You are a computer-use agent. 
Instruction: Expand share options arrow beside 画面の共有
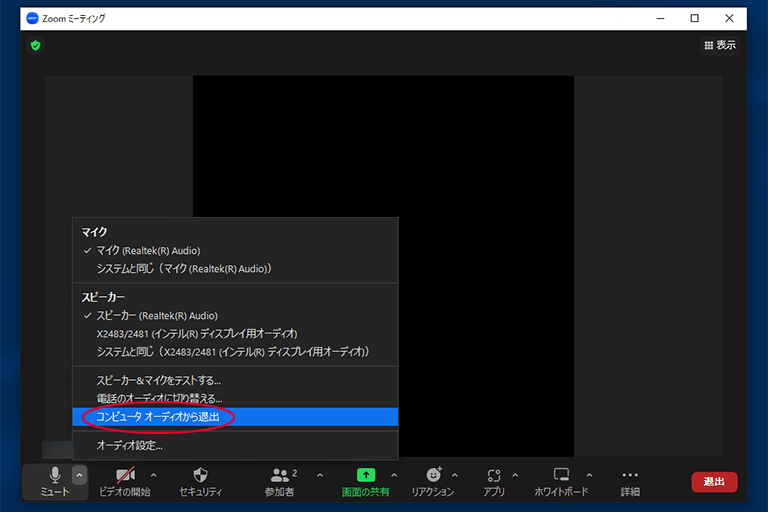[x=394, y=475]
